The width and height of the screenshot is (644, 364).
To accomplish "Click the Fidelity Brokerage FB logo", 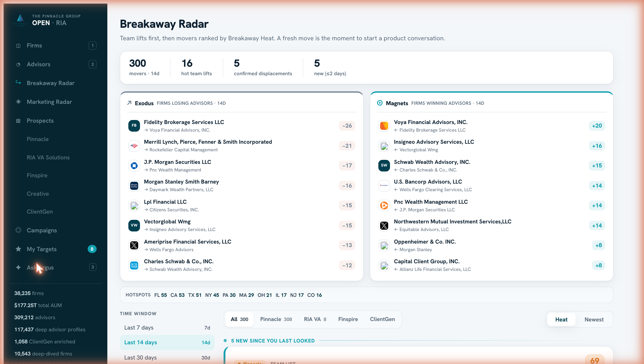I will coord(134,125).
